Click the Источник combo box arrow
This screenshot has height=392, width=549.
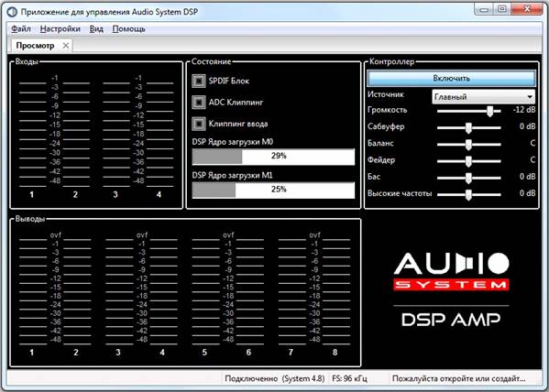tap(530, 96)
